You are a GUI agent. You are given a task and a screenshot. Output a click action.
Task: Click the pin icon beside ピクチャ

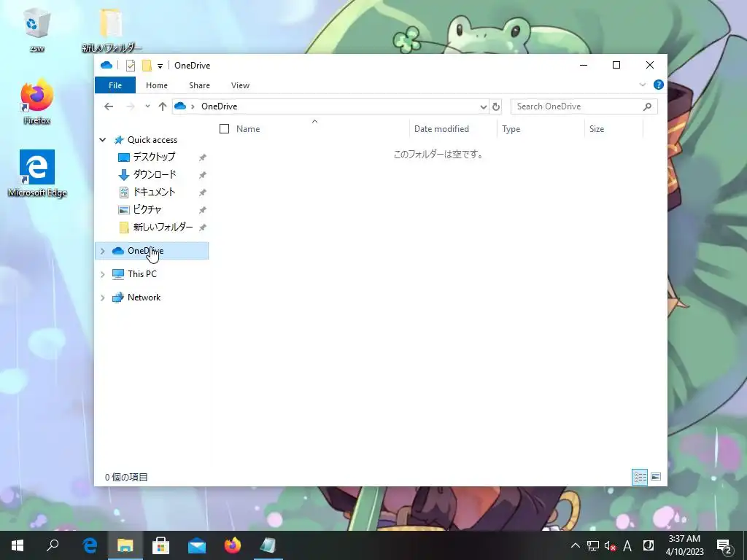[x=203, y=210]
